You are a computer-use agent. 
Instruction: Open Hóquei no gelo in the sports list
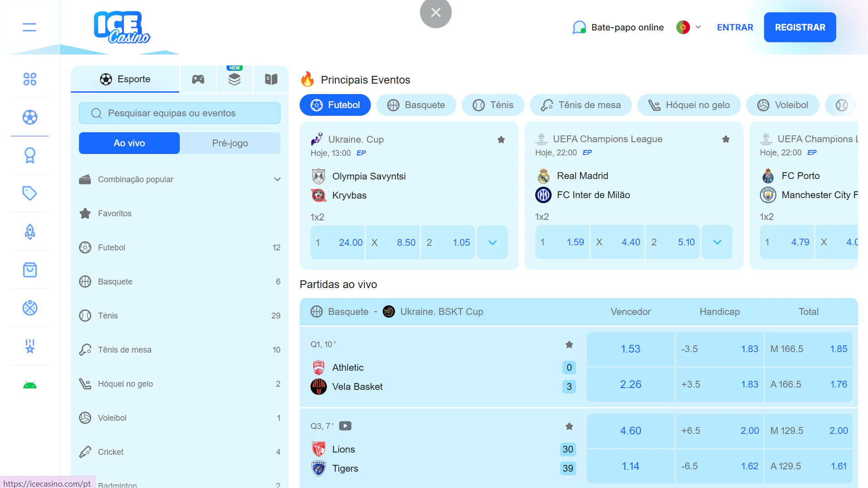[x=180, y=384]
